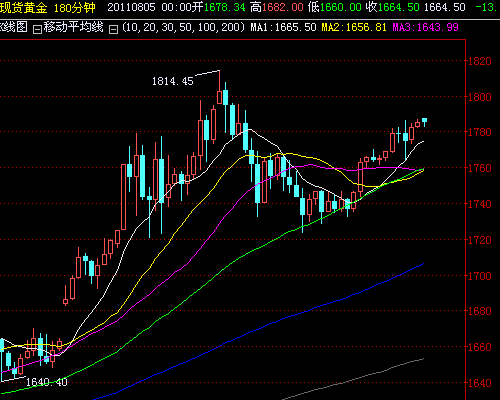Collapse the box before 移动平均线

[37, 29]
